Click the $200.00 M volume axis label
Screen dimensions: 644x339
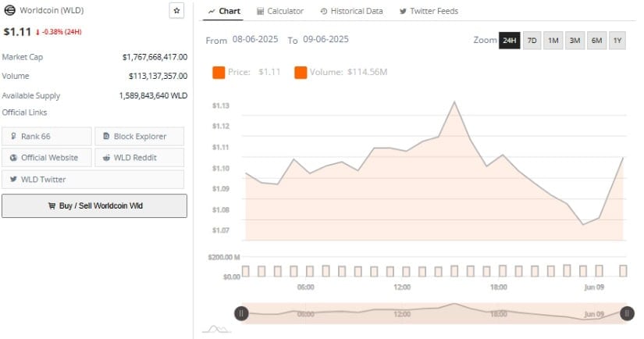pos(224,257)
